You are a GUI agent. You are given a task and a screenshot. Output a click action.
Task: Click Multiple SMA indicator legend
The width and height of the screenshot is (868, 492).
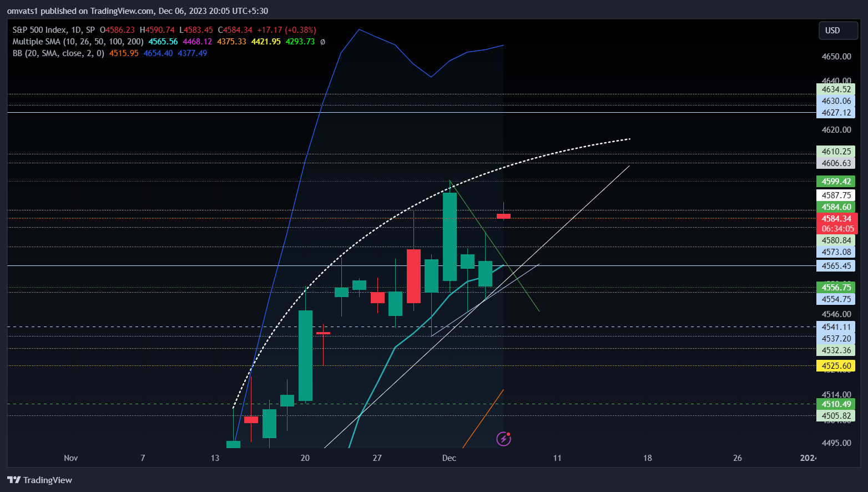pos(78,42)
